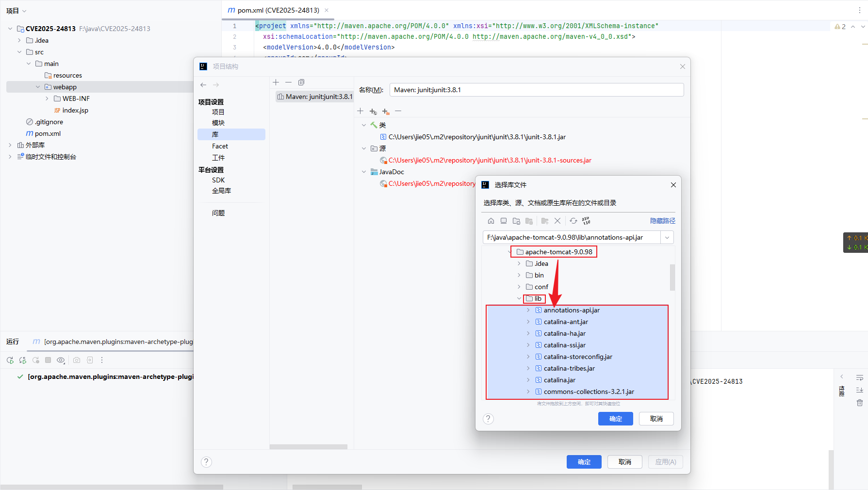Open Maven archetype run tab
Image resolution: width=868 pixels, height=490 pixels.
coord(113,342)
